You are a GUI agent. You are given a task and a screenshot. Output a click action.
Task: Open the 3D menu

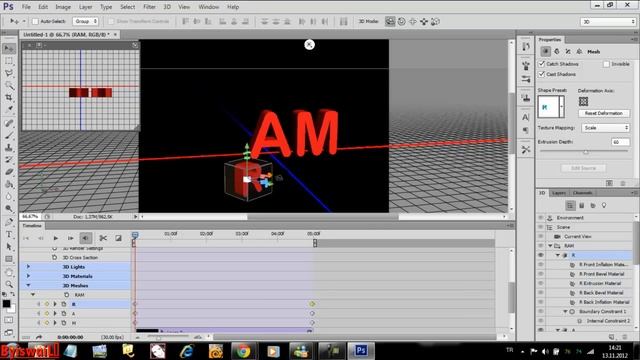(167, 7)
